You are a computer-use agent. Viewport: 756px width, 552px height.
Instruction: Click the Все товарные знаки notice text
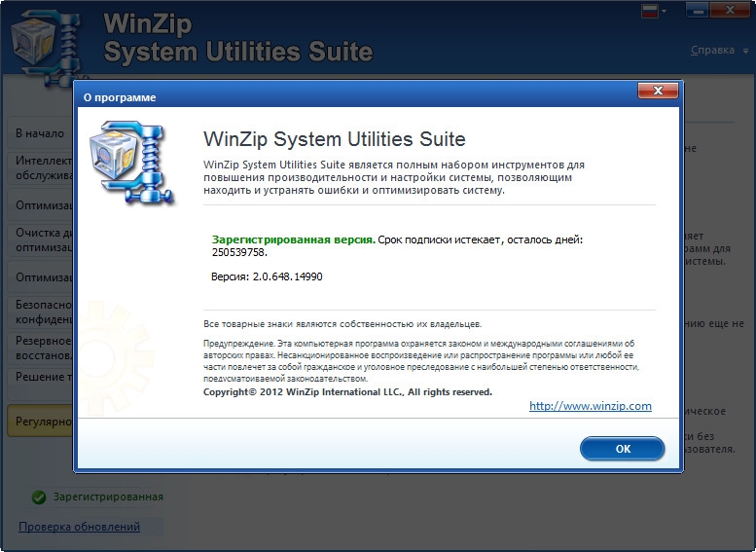(x=342, y=324)
